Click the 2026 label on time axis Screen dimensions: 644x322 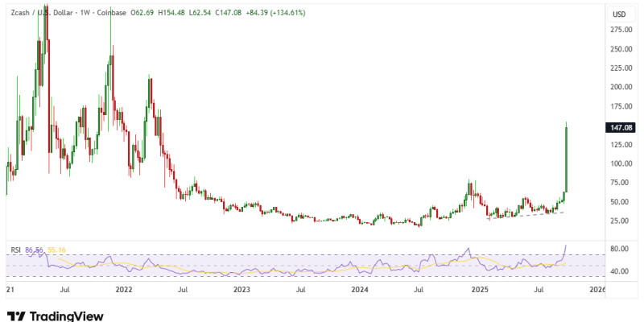tap(597, 288)
